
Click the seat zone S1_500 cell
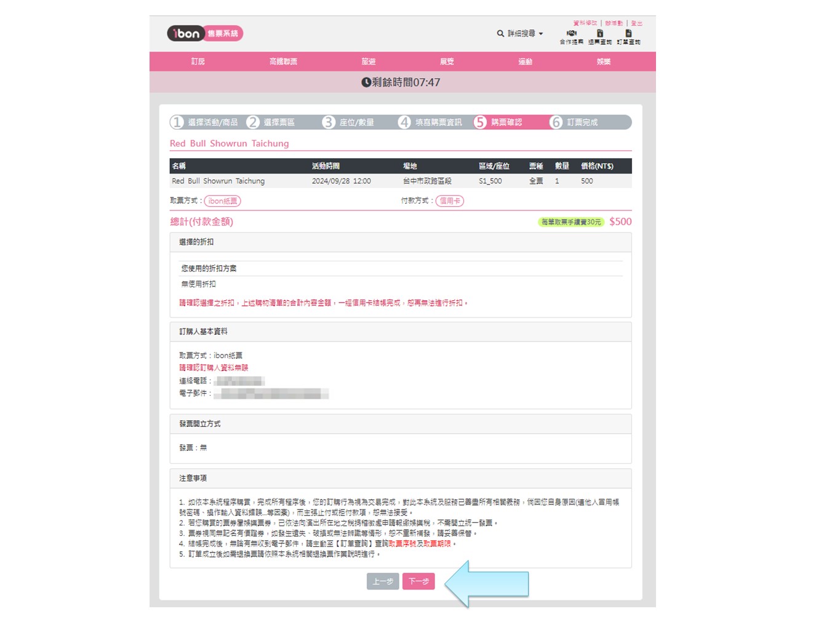490,181
